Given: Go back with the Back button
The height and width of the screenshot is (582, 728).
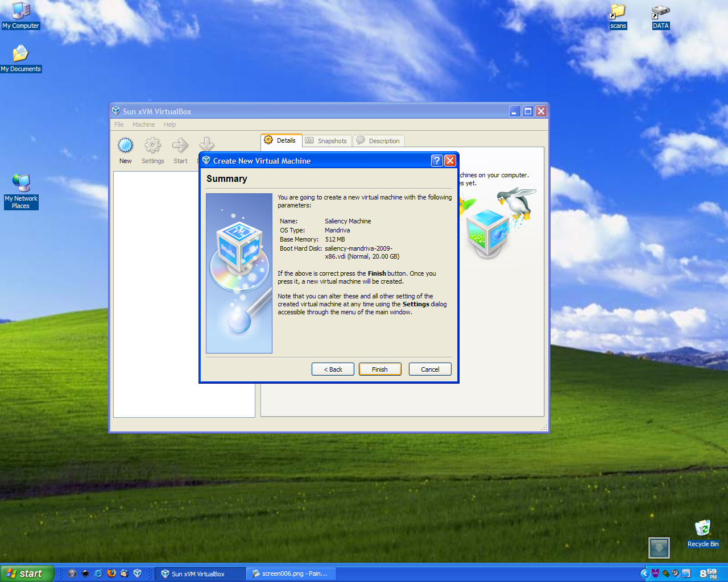Looking at the screenshot, I should tap(333, 369).
